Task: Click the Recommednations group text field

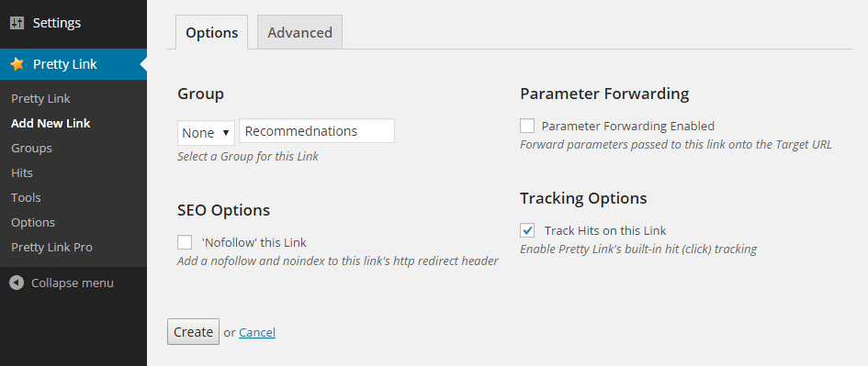Action: click(x=317, y=131)
